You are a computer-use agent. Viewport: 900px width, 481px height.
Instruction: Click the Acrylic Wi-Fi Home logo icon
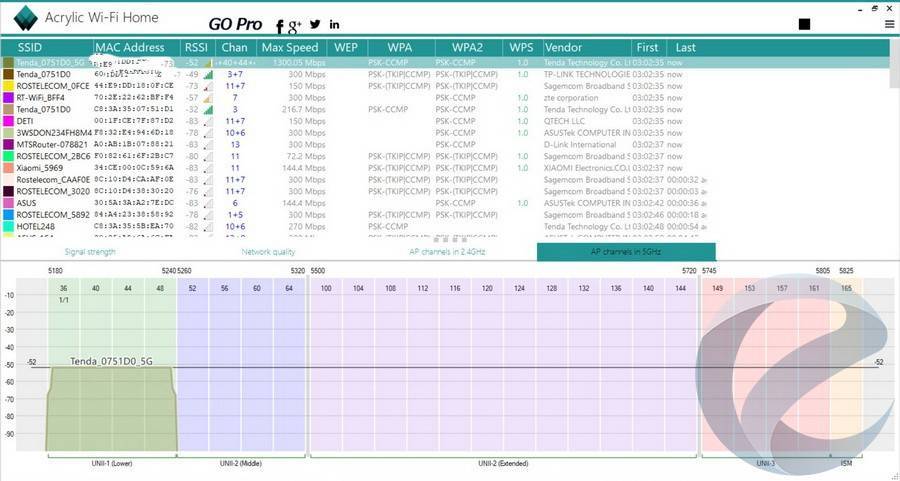25,19
